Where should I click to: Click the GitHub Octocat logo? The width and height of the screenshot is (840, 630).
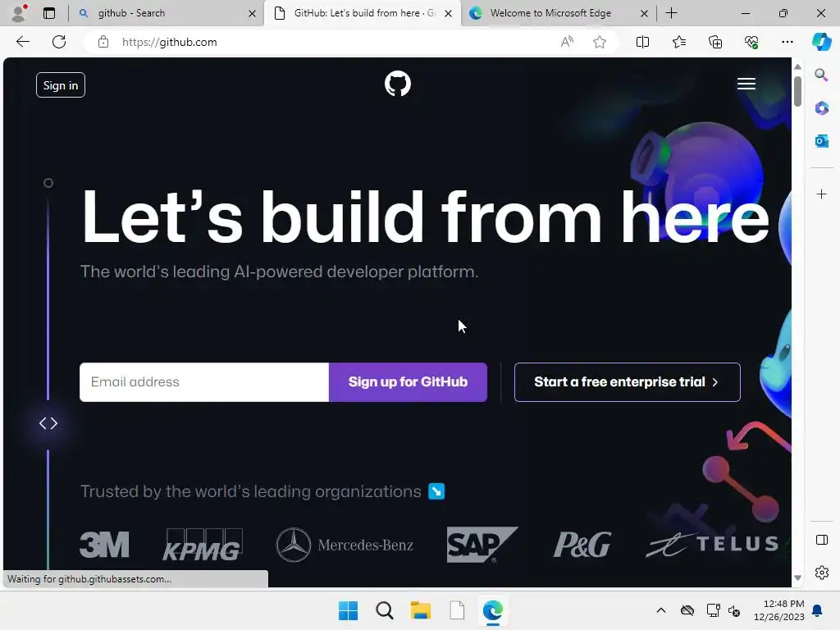(x=398, y=84)
